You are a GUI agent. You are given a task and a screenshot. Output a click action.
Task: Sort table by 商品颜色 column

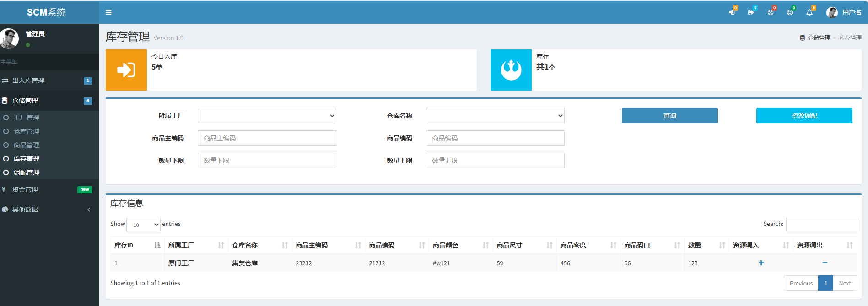click(x=461, y=245)
